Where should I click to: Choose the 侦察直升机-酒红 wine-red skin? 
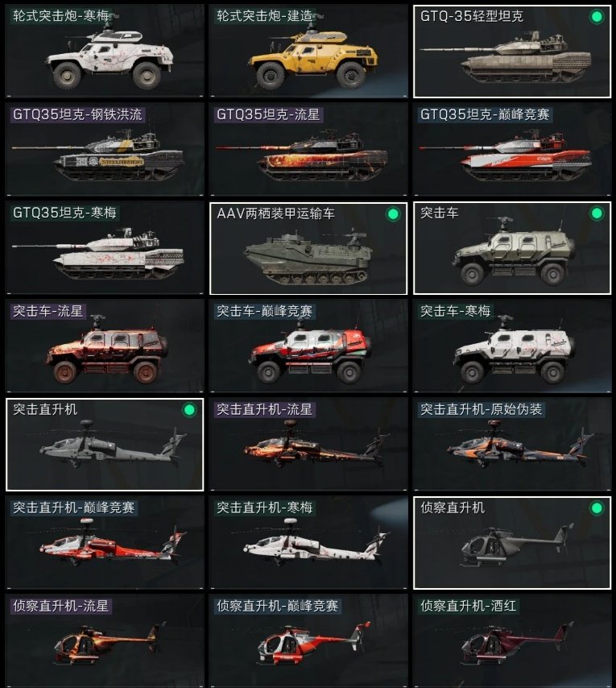coord(512,640)
